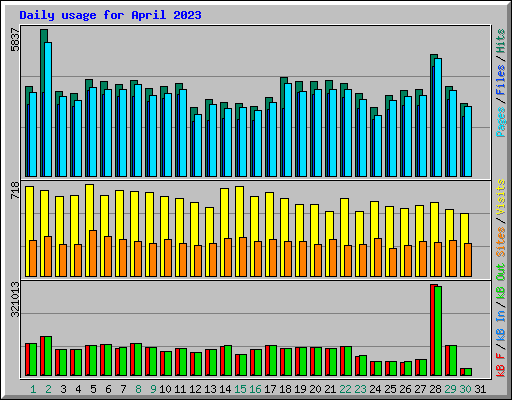Click the green kB Out bar for day 14
512x400 pixels.
pyautogui.click(x=228, y=361)
